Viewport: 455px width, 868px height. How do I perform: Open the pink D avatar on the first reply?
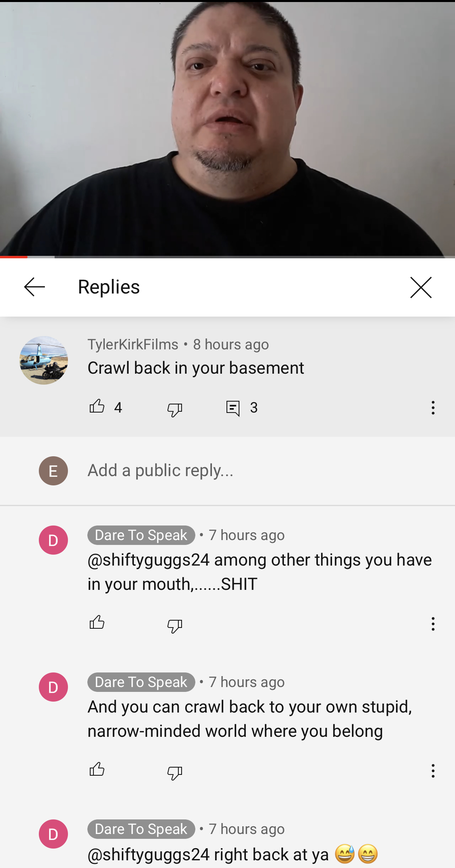point(53,540)
